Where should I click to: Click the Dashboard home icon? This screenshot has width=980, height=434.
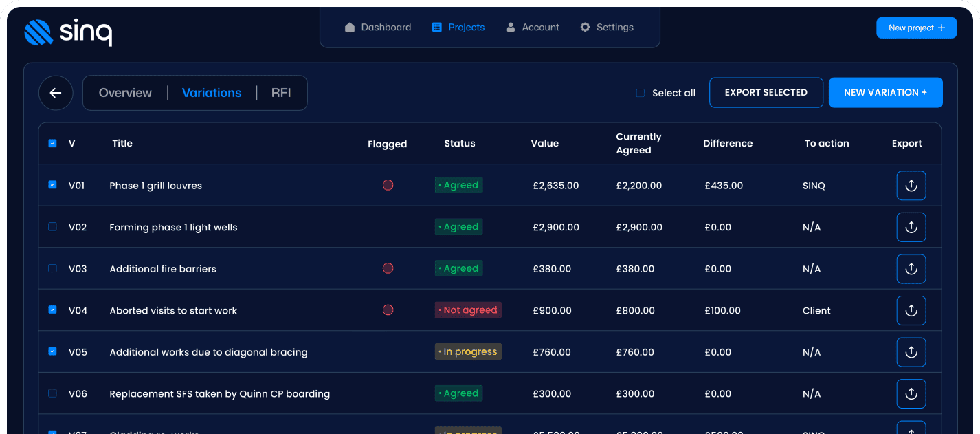pos(350,28)
